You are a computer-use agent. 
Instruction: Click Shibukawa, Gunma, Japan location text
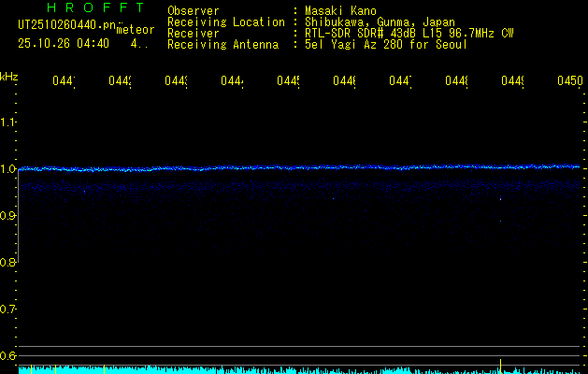coord(380,22)
